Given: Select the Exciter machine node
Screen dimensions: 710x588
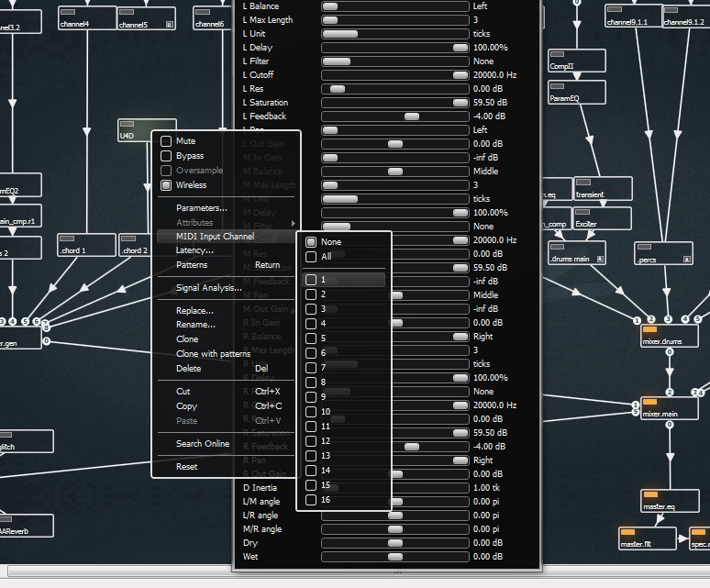Looking at the screenshot, I should [x=602, y=218].
